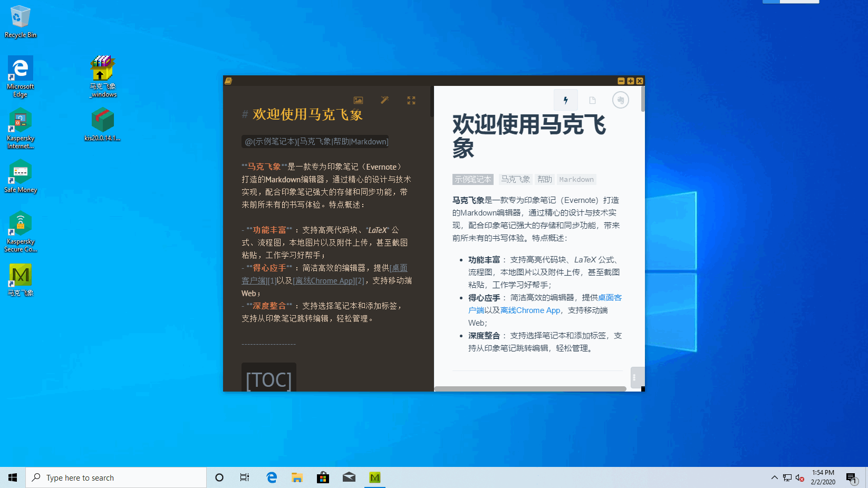Click the insert image icon in editor
The width and height of the screenshot is (868, 488).
tap(358, 100)
